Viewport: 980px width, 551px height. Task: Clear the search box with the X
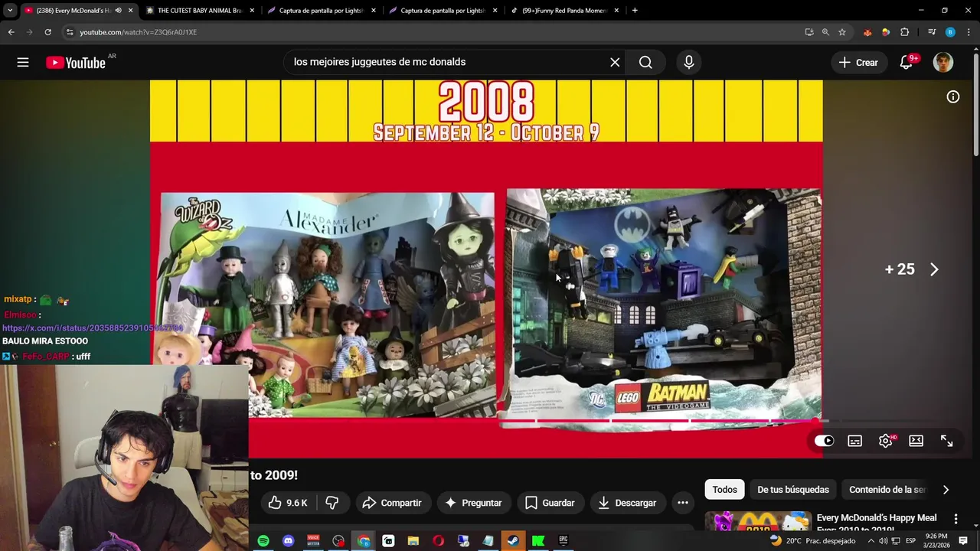tap(615, 63)
